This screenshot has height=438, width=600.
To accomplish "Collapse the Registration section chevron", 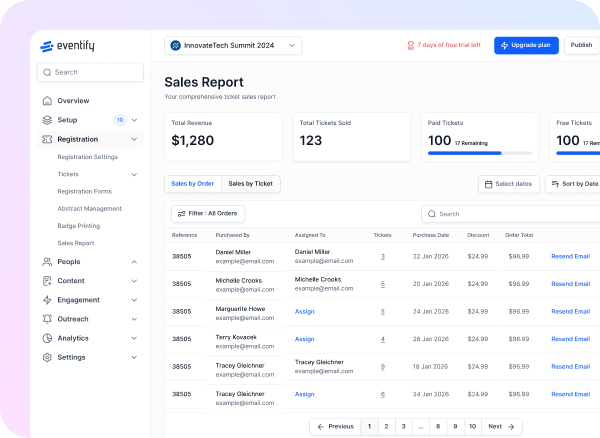I will [134, 139].
